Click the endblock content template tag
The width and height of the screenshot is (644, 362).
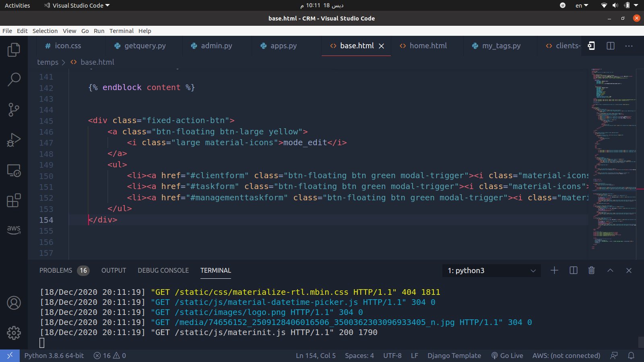(x=142, y=87)
